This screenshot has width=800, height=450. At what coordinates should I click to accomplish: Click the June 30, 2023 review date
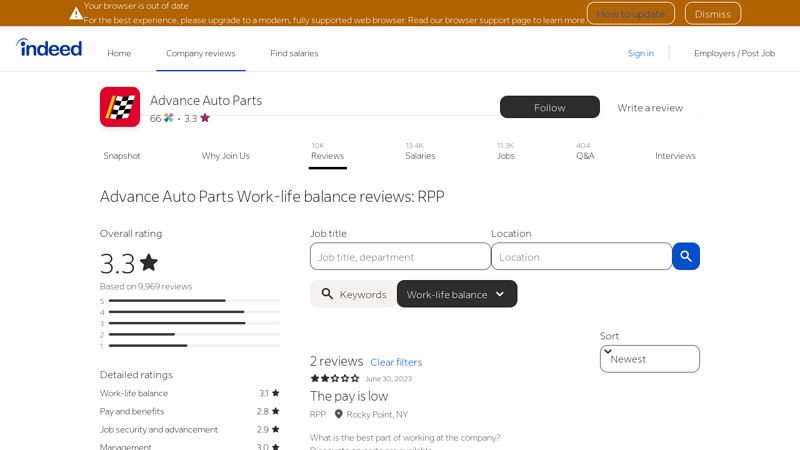click(388, 379)
